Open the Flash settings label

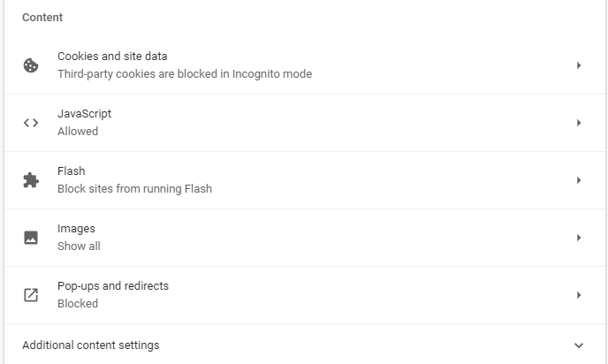[71, 171]
